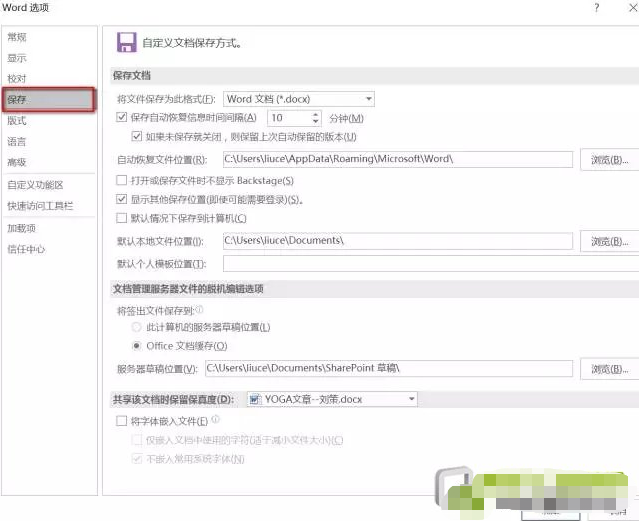Image resolution: width=642 pixels, height=521 pixels.
Task: Click the 自动恢复文件位置 path field
Action: 398,159
